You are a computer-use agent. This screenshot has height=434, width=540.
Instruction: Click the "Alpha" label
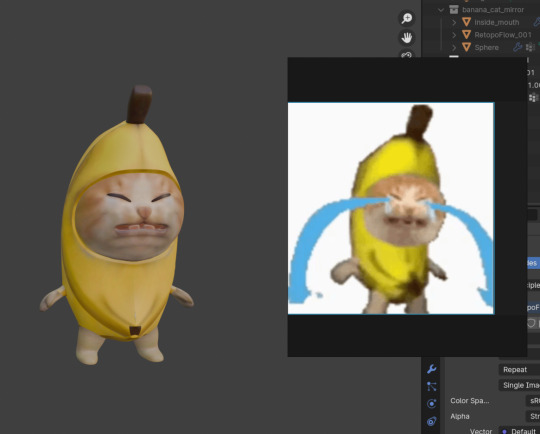coord(460,416)
